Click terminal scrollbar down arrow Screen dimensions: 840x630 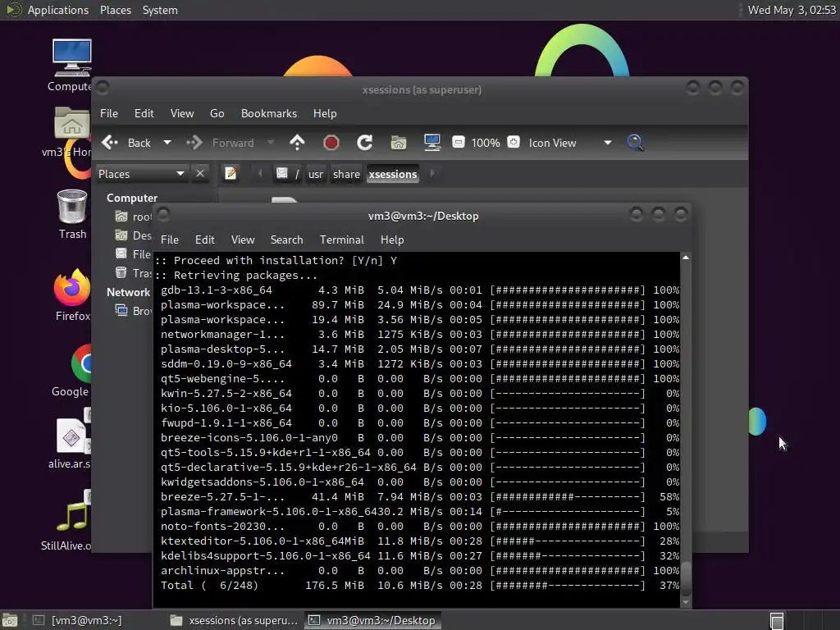pyautogui.click(x=686, y=603)
